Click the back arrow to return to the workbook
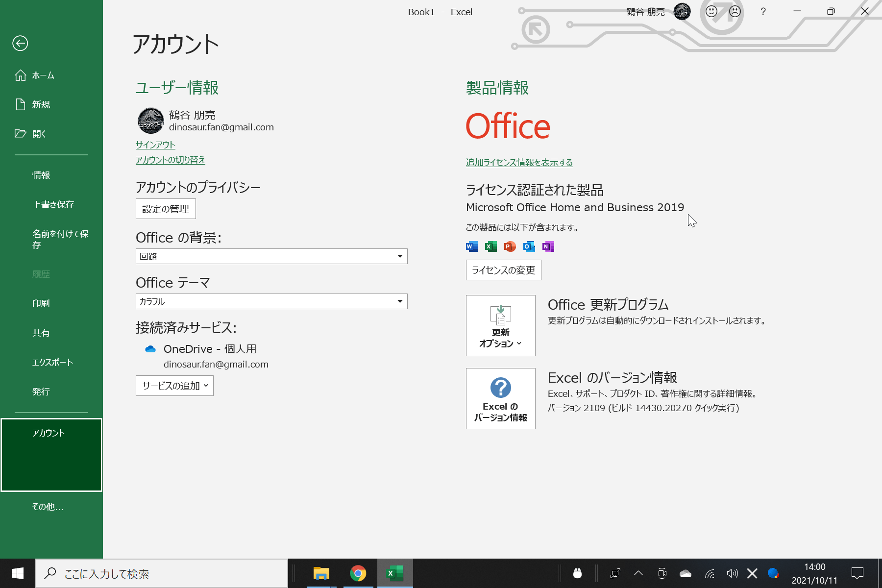Screen dimensions: 882x588 (x=20, y=43)
